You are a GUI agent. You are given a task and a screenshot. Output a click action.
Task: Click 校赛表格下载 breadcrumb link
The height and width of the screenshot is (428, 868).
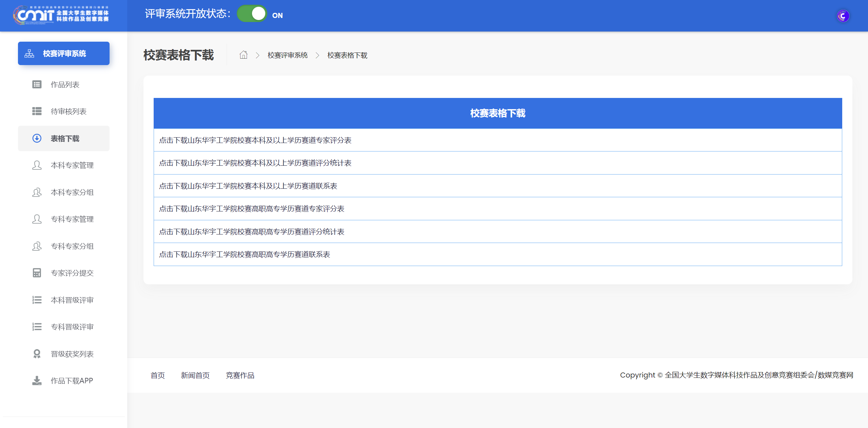[x=347, y=55]
